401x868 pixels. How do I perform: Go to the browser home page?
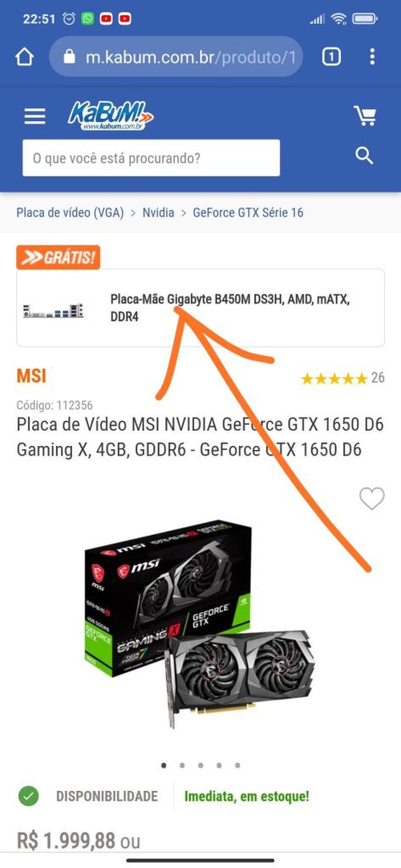point(24,56)
